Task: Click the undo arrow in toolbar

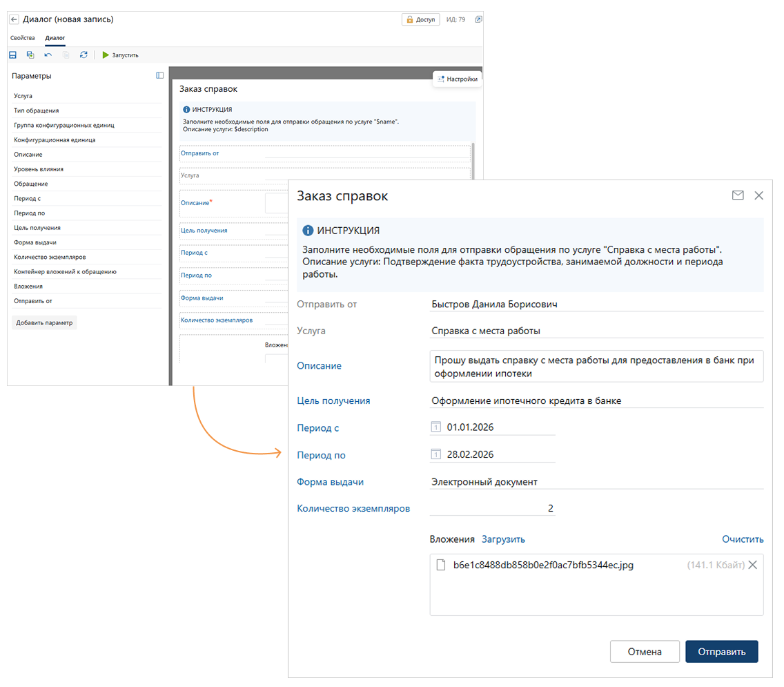Action: coord(48,55)
